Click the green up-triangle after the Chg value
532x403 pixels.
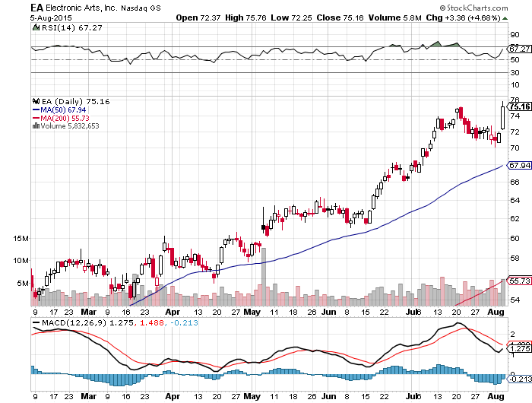[505, 18]
